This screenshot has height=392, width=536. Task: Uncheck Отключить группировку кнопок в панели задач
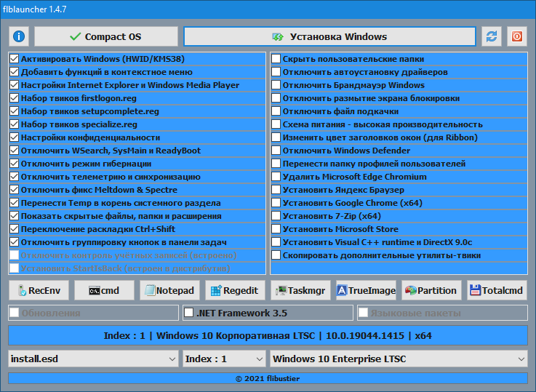(14, 242)
